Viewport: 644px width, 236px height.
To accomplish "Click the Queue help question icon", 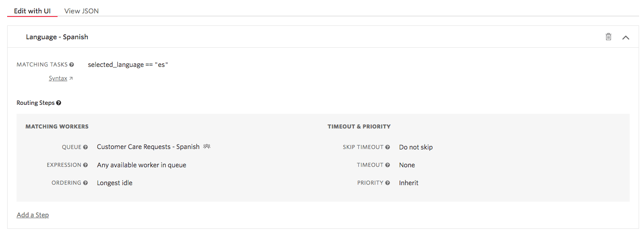I will point(86,147).
